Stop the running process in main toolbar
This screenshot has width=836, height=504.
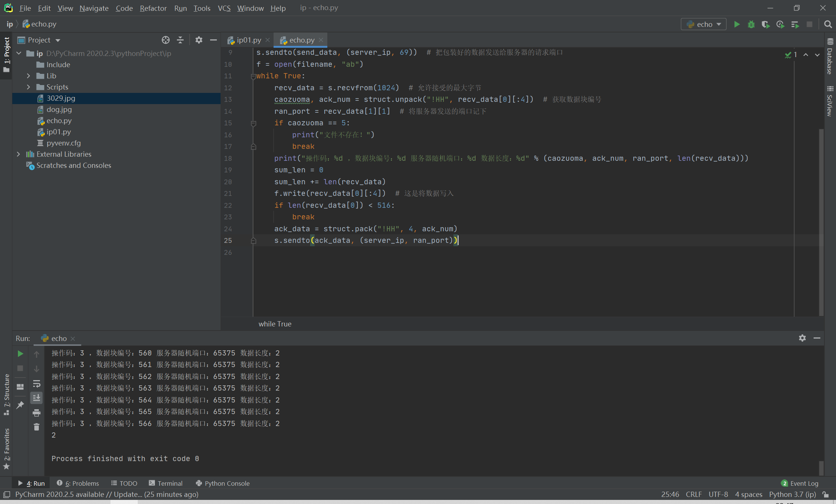810,24
